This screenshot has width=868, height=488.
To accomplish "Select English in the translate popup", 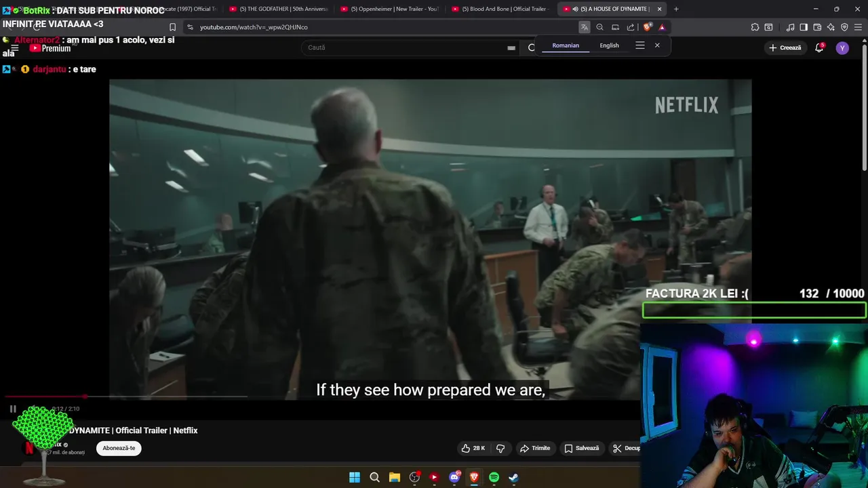I will (x=609, y=45).
